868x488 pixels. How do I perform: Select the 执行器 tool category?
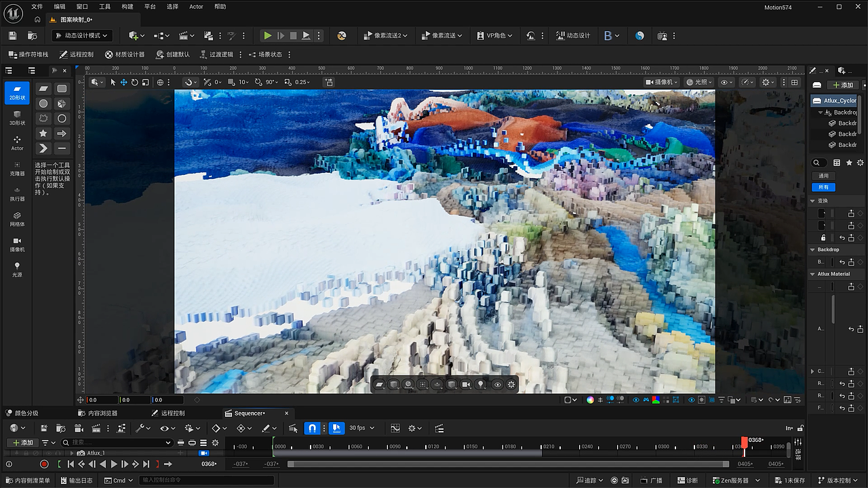17,194
